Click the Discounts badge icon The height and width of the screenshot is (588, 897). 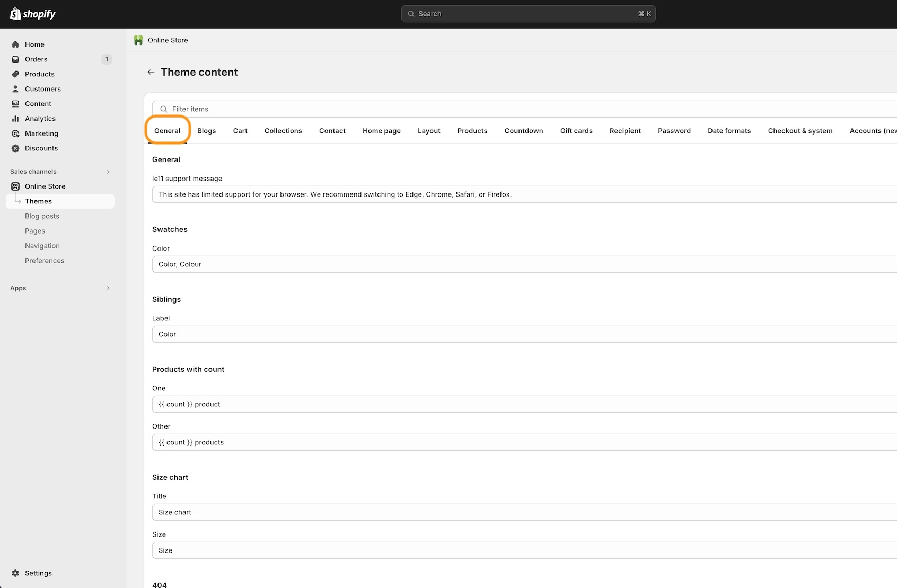point(15,148)
